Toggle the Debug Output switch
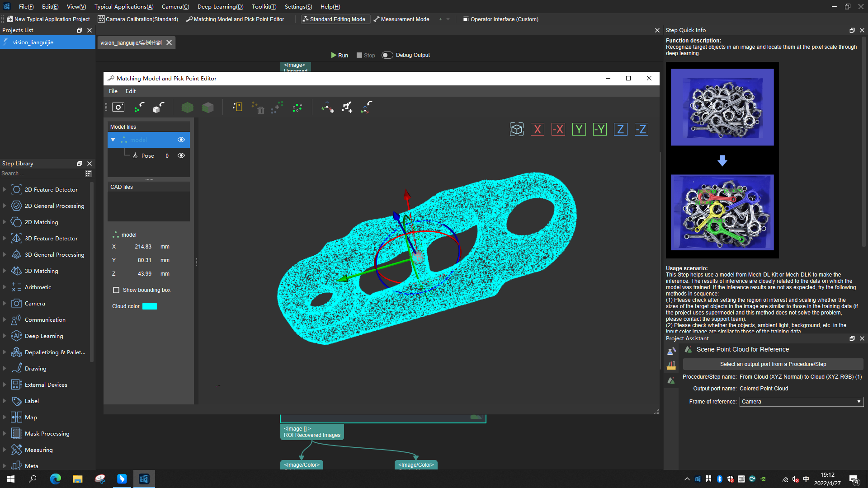868x488 pixels. [387, 55]
